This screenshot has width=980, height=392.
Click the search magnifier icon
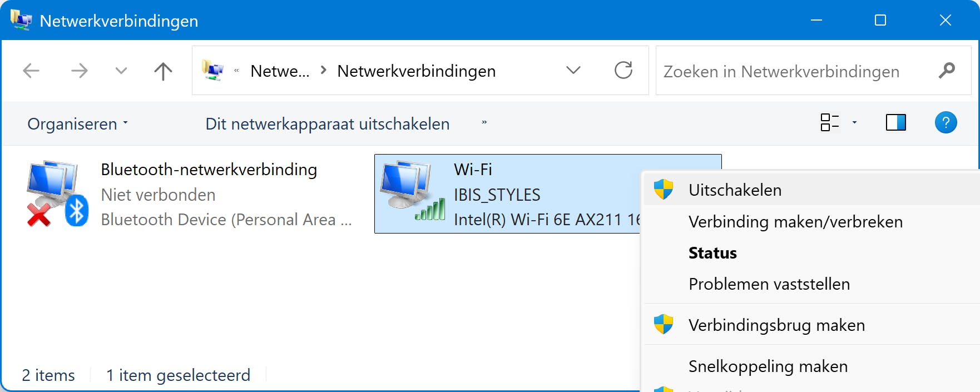[x=947, y=71]
